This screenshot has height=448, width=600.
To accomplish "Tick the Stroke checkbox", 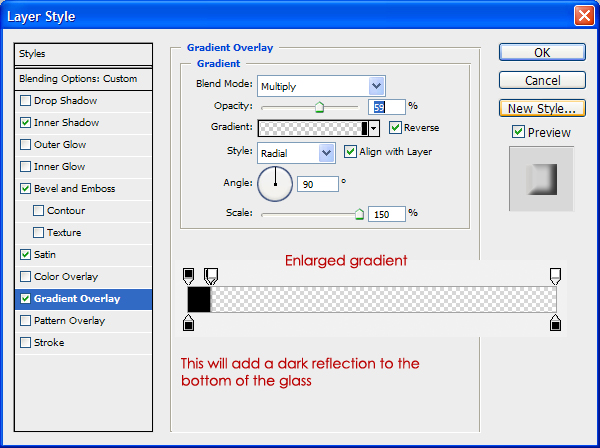I will [25, 343].
